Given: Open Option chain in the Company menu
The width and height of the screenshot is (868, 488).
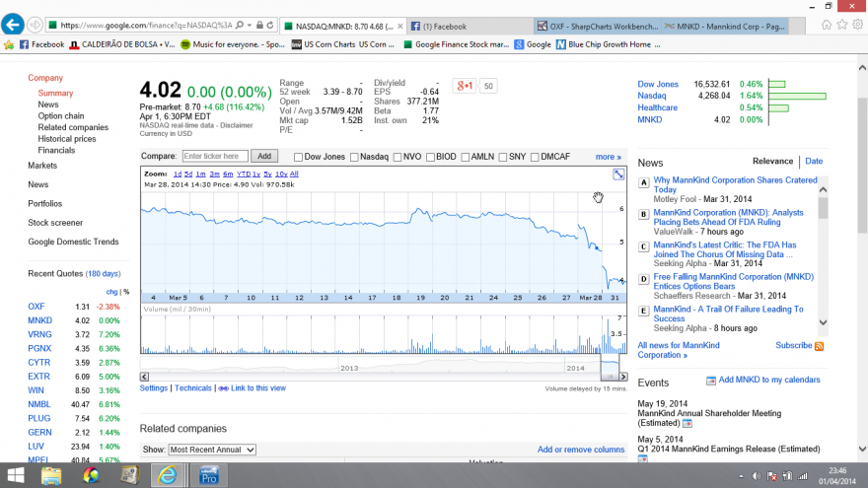Looking at the screenshot, I should coord(61,115).
